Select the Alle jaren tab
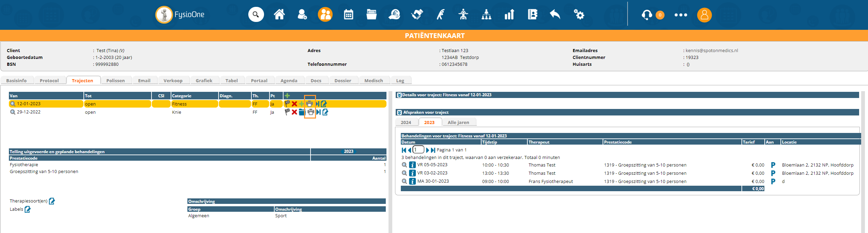This screenshot has width=868, height=233. click(458, 122)
